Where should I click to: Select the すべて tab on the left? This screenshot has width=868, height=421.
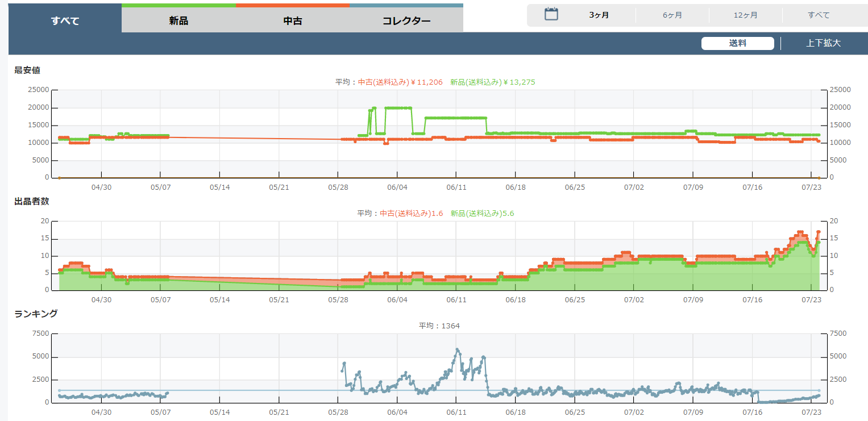coord(65,21)
